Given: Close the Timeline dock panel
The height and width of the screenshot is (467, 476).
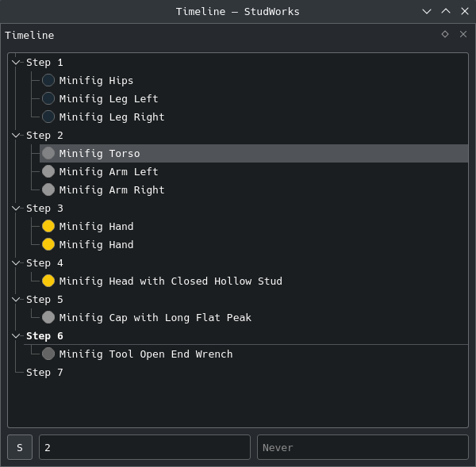Looking at the screenshot, I should coord(463,34).
